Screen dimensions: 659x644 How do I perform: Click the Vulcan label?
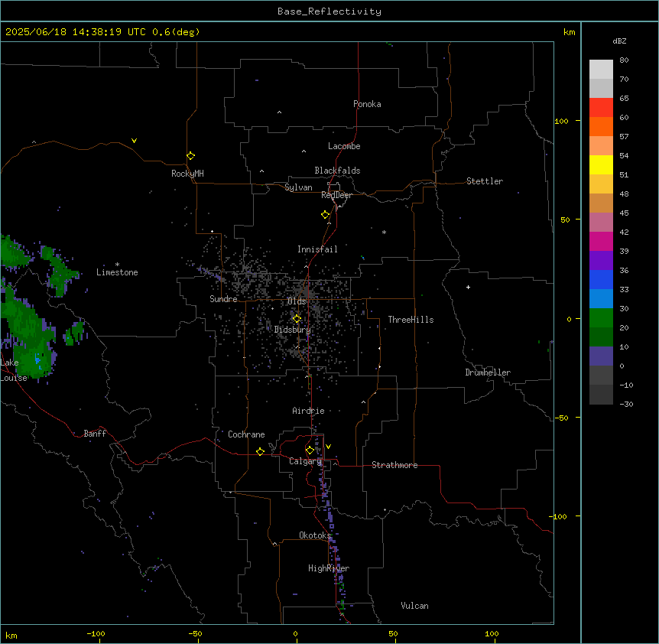click(414, 606)
